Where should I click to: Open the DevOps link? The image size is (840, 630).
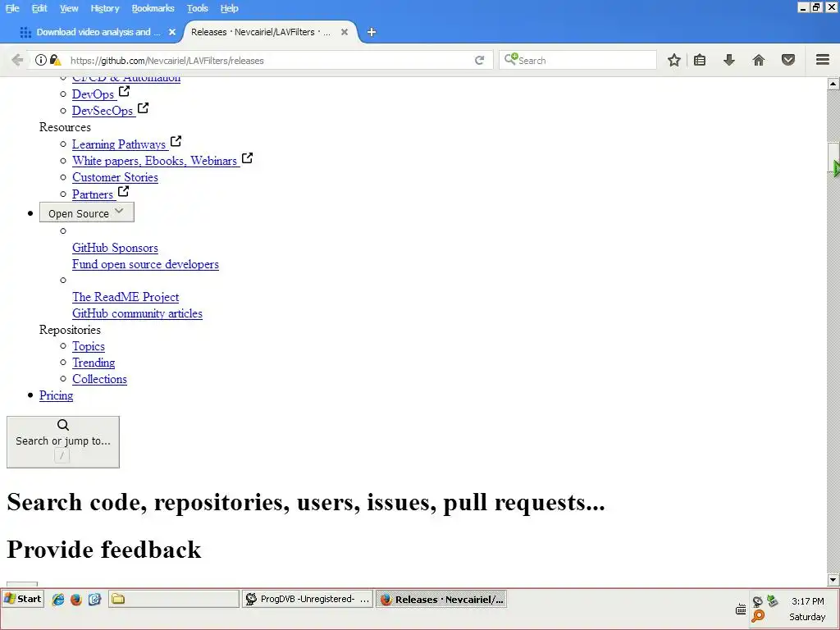coord(94,94)
